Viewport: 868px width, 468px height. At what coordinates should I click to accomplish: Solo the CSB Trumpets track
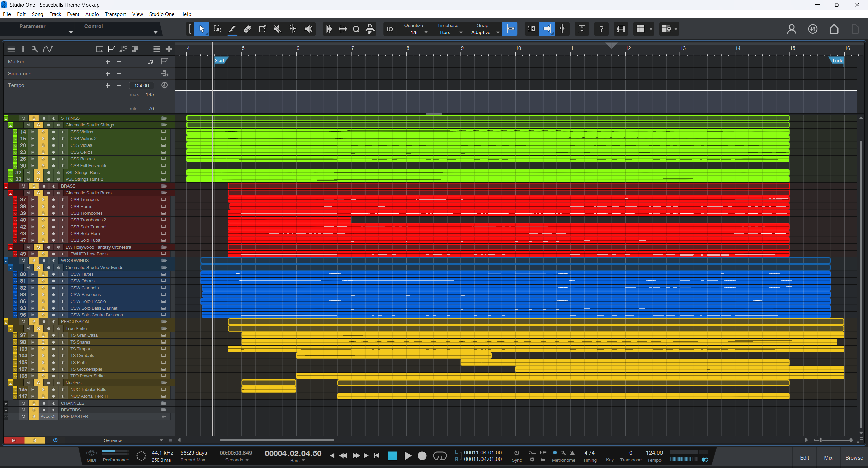(x=43, y=200)
